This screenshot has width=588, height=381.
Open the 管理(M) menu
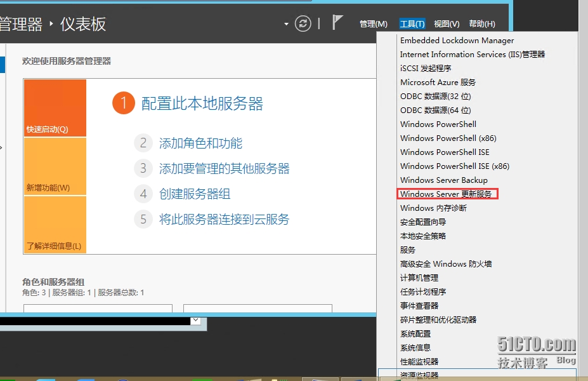click(x=374, y=24)
